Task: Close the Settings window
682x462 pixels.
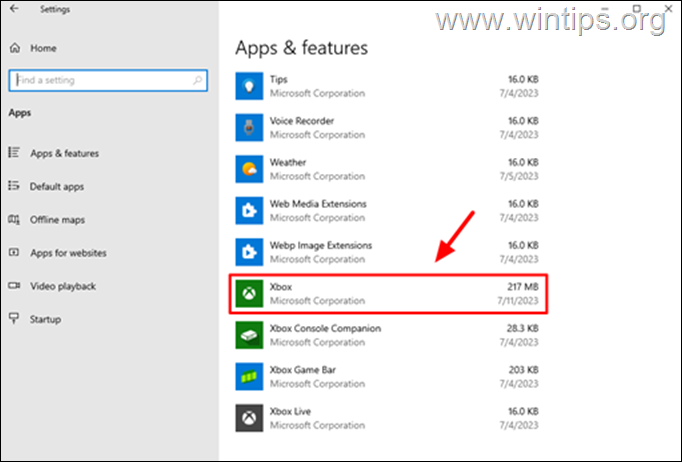Action: pyautogui.click(x=669, y=8)
